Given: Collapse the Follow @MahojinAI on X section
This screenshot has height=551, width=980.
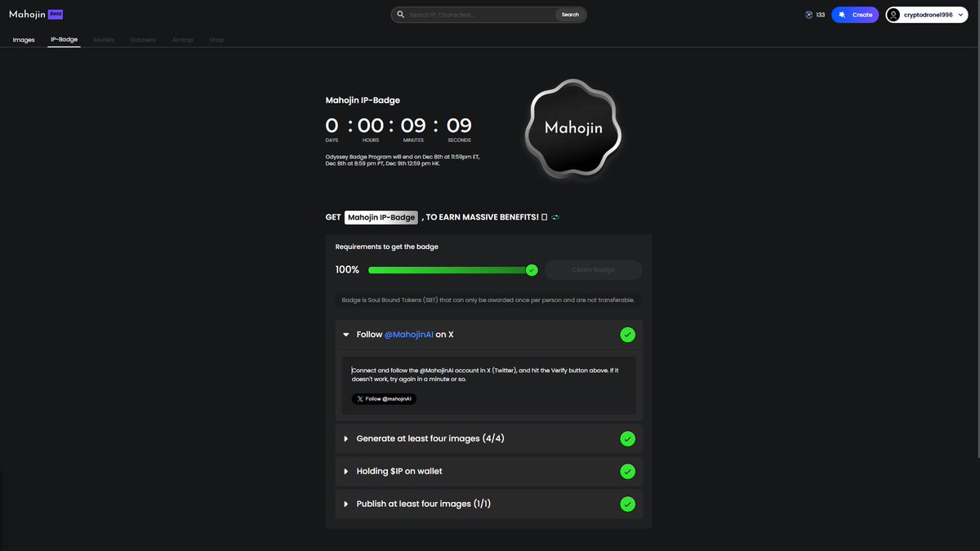Looking at the screenshot, I should 346,335.
